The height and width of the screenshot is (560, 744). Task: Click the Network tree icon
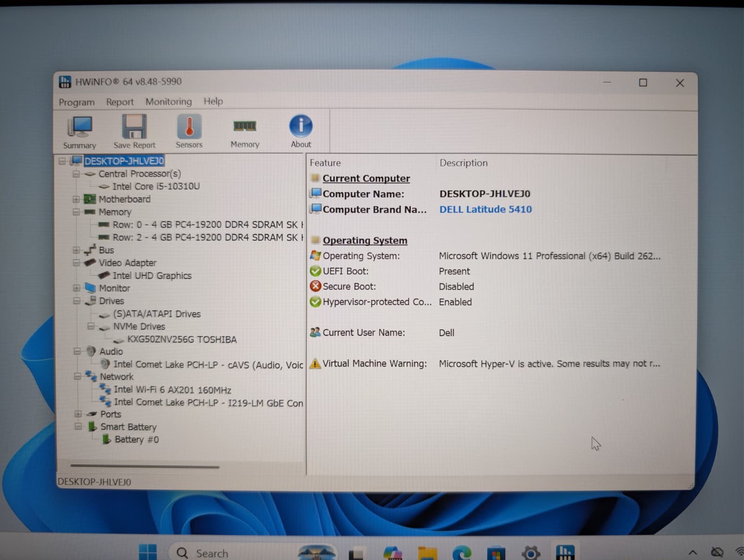click(91, 376)
